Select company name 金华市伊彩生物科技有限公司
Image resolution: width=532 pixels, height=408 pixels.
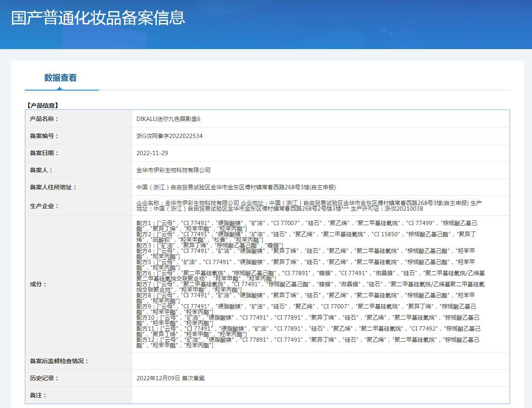point(174,170)
